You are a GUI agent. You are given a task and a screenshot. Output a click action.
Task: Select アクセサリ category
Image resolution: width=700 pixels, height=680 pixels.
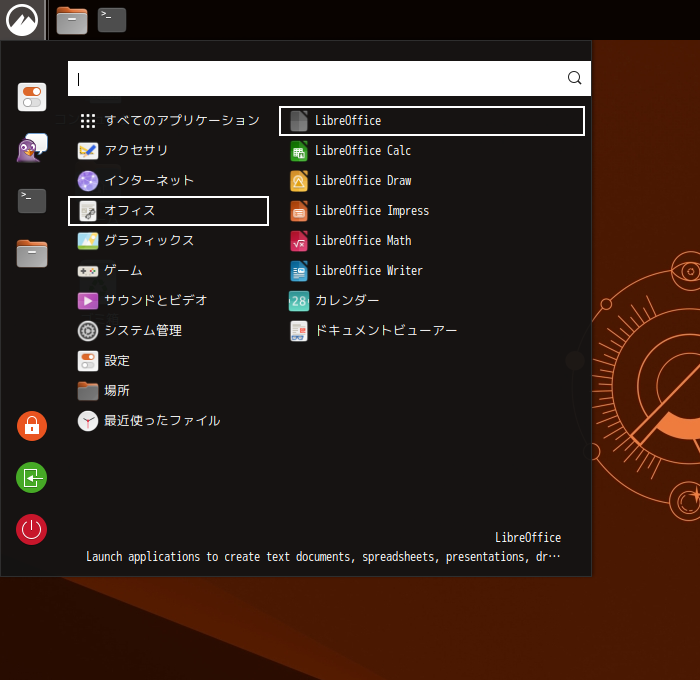pyautogui.click(x=168, y=150)
